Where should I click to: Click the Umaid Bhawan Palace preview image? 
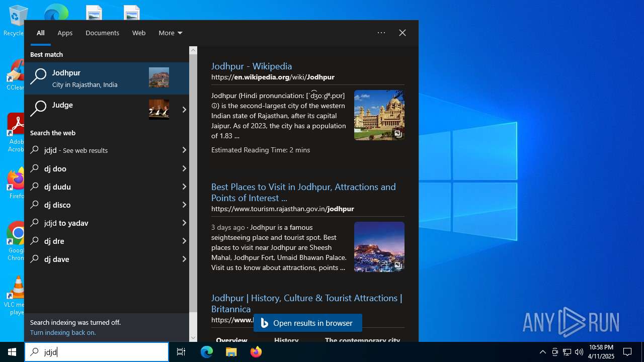[379, 115]
